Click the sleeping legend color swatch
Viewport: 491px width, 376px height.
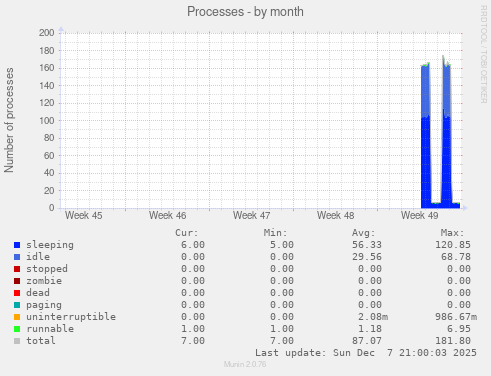point(17,245)
